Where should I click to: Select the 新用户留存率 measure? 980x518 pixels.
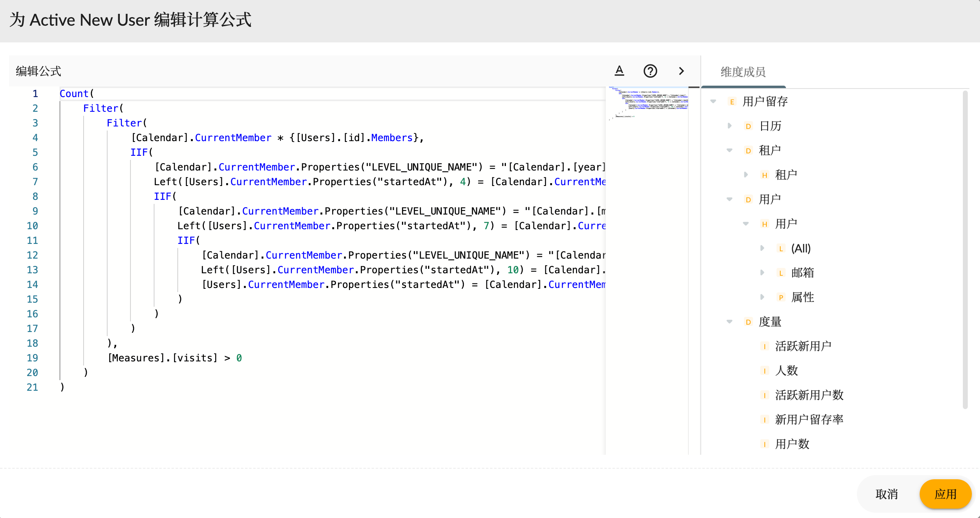809,419
